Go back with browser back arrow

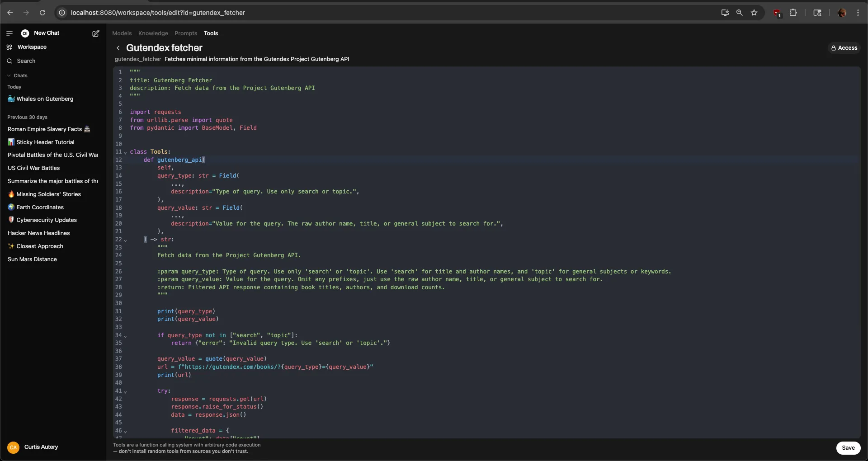click(10, 13)
